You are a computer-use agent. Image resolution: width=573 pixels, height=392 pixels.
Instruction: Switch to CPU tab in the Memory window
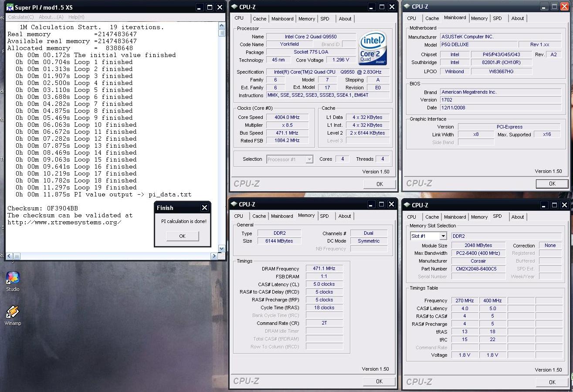click(239, 216)
